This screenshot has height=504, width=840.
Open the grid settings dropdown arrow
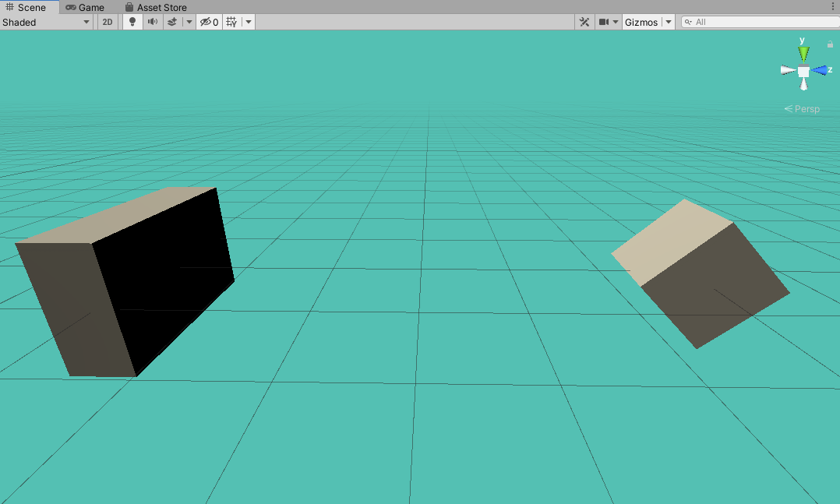[249, 22]
